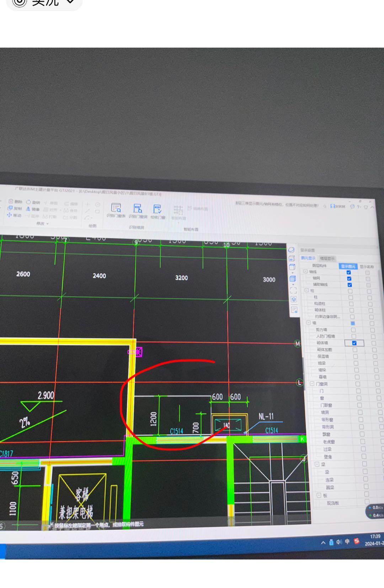Click the 老虎窗 tree row
Screen dimensions: 384x588
pyautogui.click(x=329, y=442)
